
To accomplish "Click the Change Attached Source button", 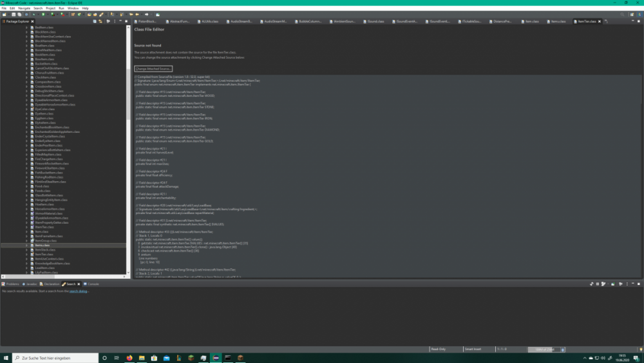I will pyautogui.click(x=153, y=68).
